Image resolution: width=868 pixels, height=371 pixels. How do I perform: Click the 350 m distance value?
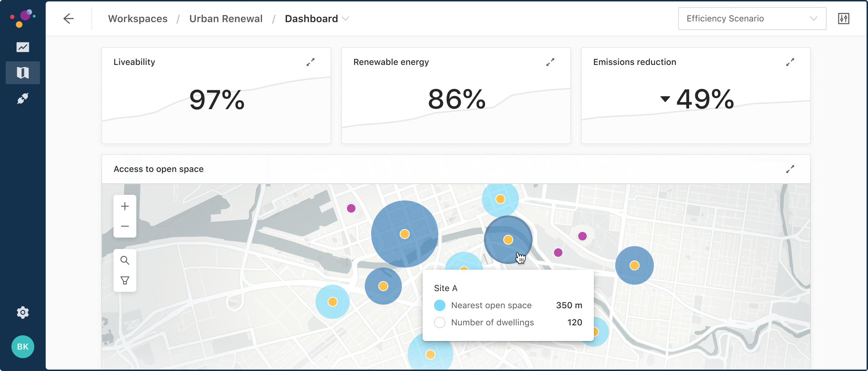[569, 305]
